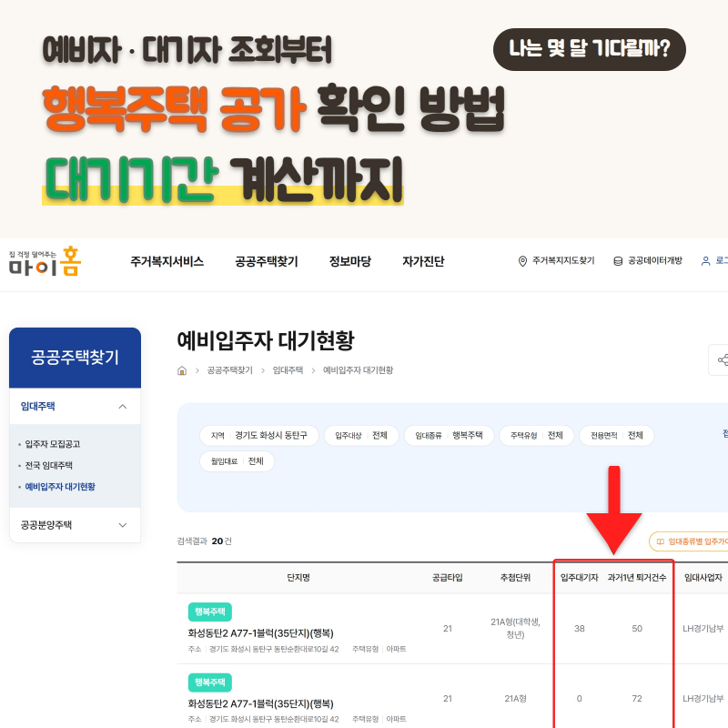Click the home icon in breadcrumb
The height and width of the screenshot is (728, 728).
(x=182, y=370)
